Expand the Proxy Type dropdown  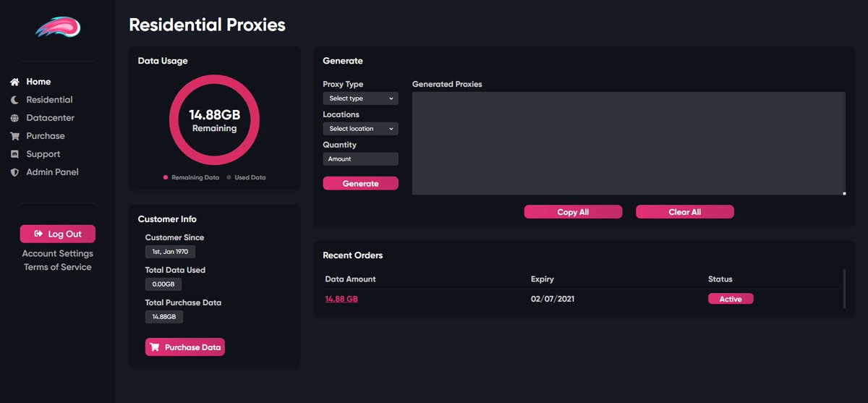[360, 98]
